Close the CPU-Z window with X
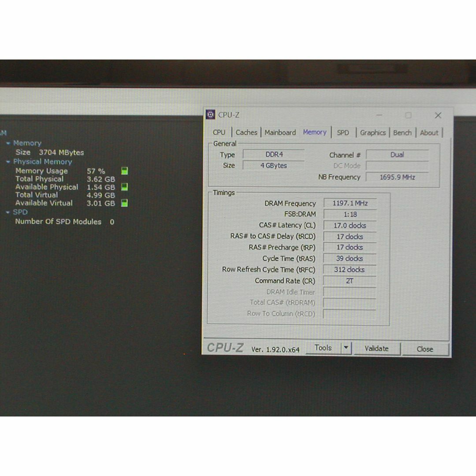 point(438,115)
